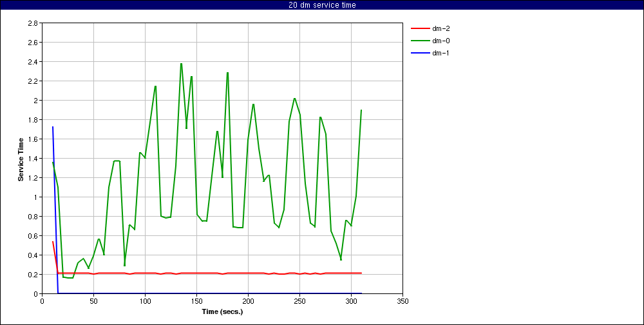Click the y-axis tick label 1.2
The height and width of the screenshot is (325, 644).
coord(33,178)
